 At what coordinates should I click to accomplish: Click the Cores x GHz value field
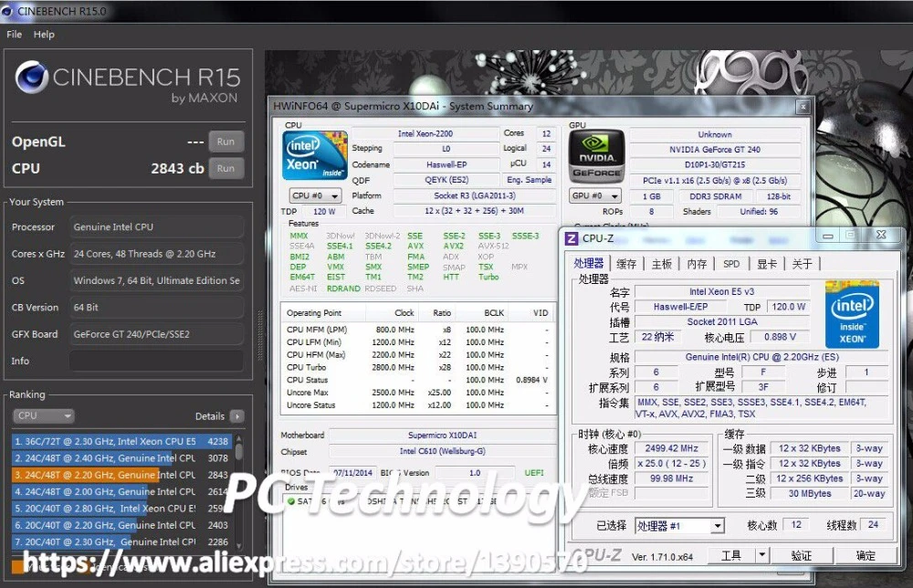[x=156, y=254]
